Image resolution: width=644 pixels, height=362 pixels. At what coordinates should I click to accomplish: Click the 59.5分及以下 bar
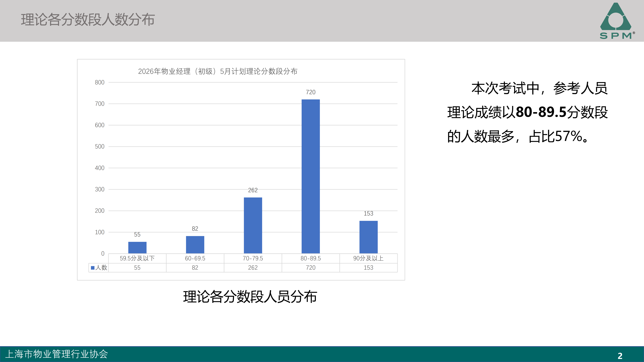click(x=137, y=248)
